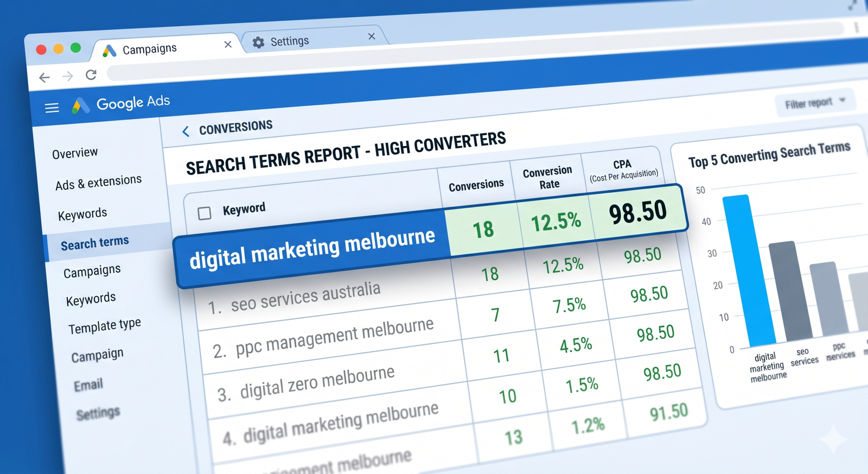868x474 pixels.
Task: Click the Conversion Rate column header
Action: click(x=548, y=178)
